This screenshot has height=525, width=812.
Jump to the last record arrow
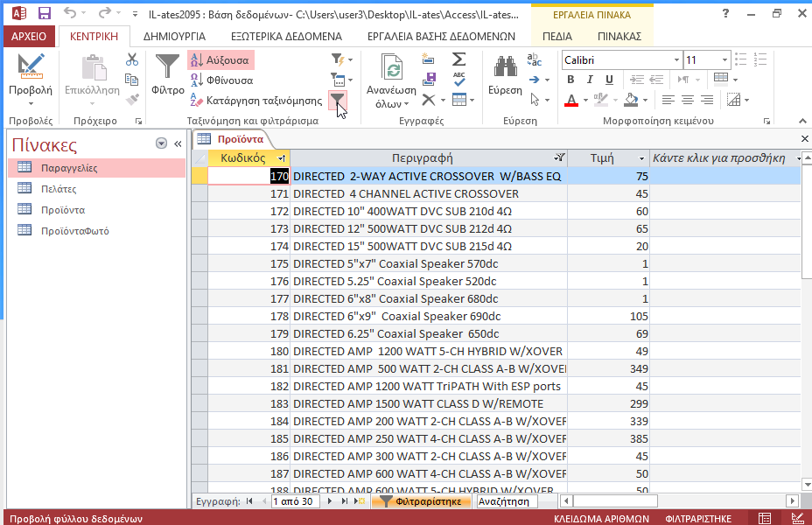(x=345, y=501)
